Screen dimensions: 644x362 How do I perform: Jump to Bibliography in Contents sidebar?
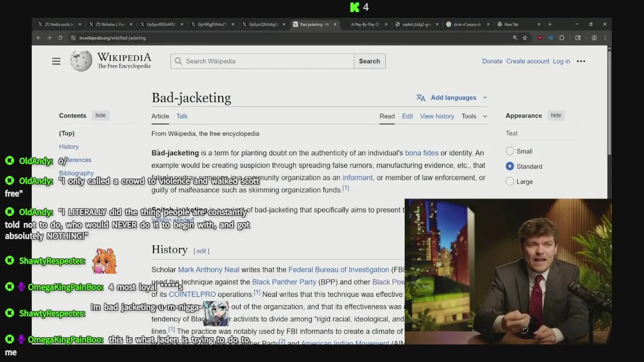point(76,173)
